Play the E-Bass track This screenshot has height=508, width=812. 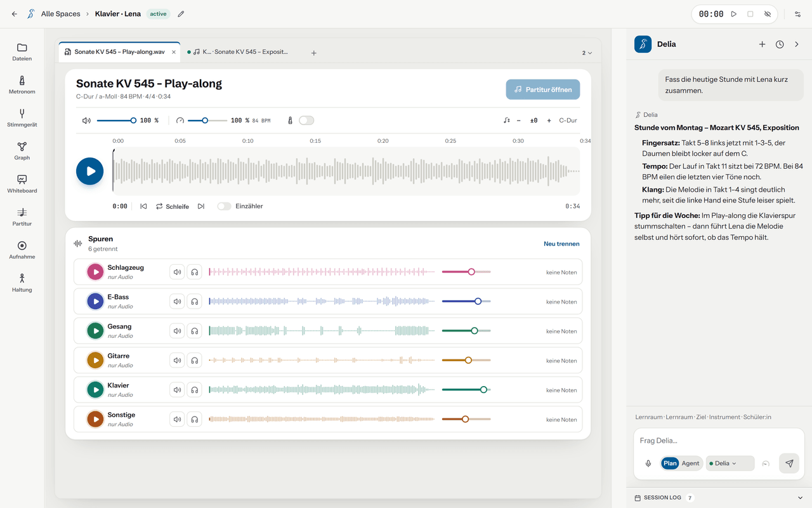click(96, 302)
